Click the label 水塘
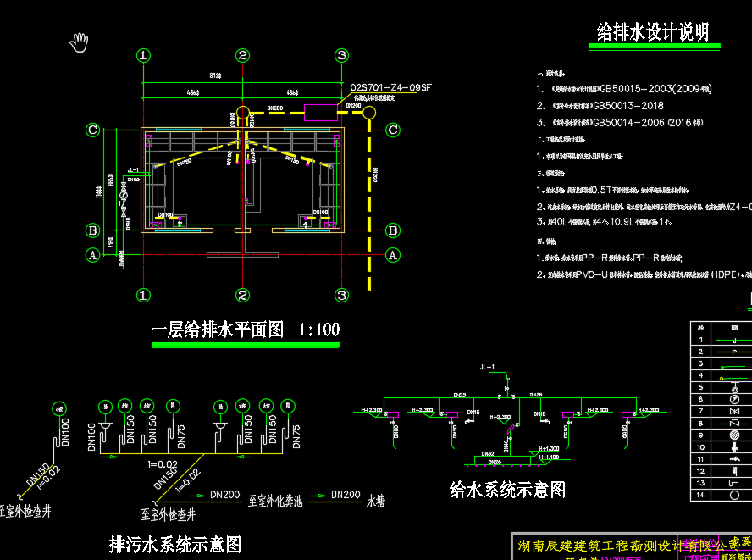The height and width of the screenshot is (560, 752). click(375, 502)
